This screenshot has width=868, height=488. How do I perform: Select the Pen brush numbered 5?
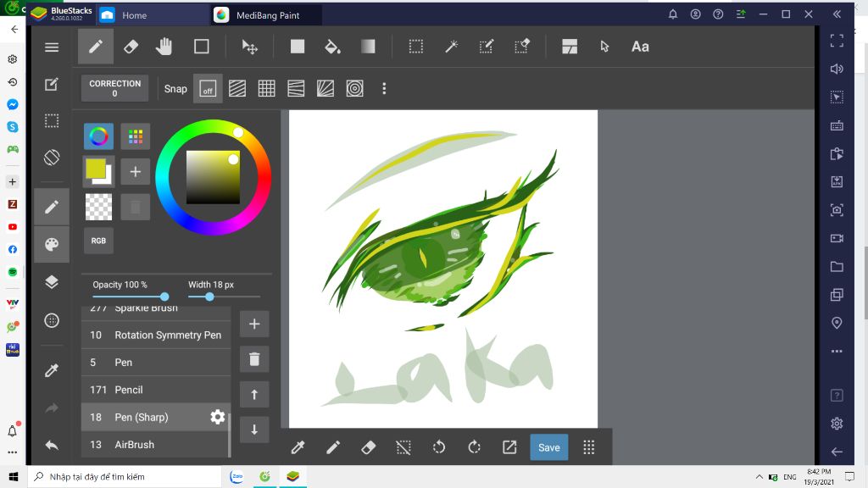[156, 363]
